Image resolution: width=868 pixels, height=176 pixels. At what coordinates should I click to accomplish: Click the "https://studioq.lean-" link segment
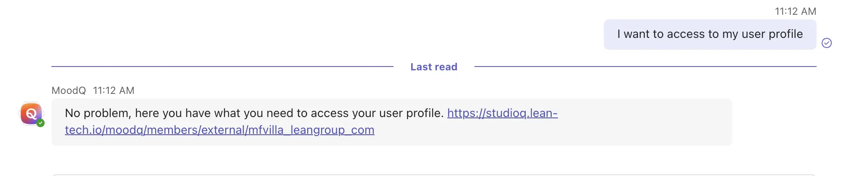point(502,113)
